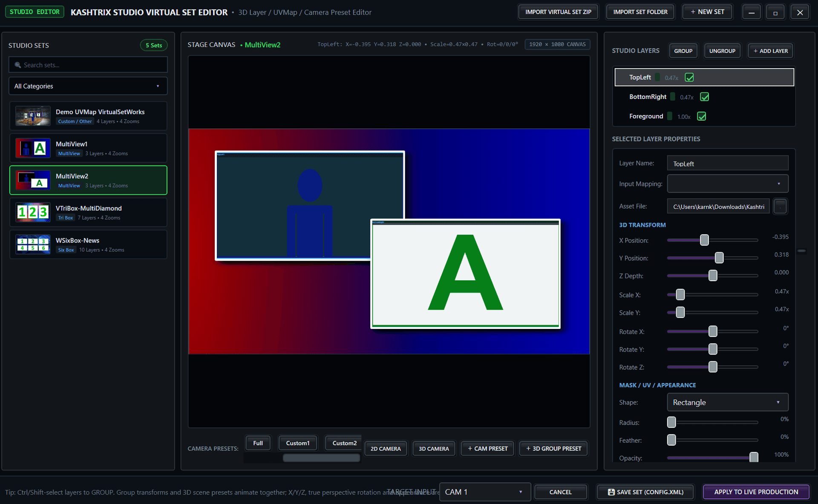Click SAVE SET (CONFIG.XML) button

(x=645, y=492)
